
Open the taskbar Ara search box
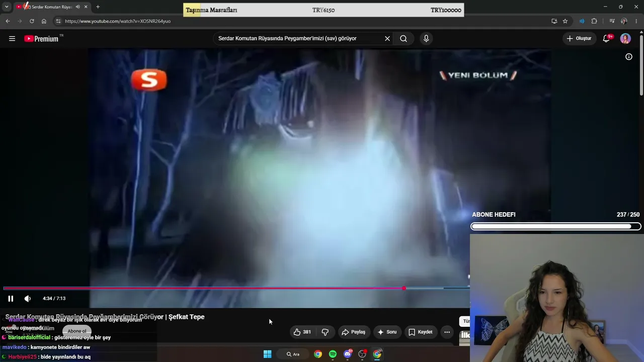coord(293,354)
